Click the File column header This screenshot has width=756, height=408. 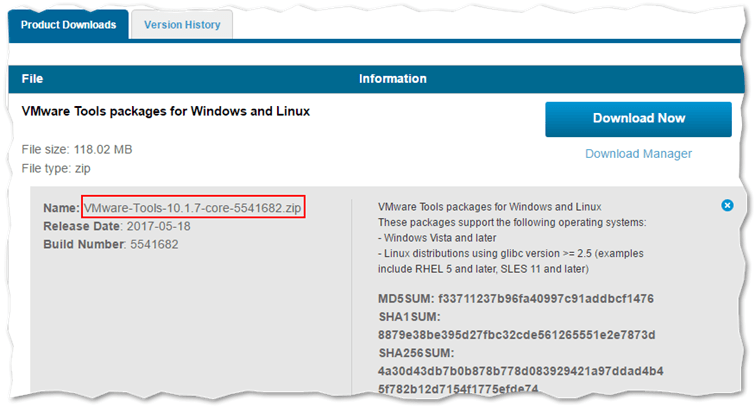pyautogui.click(x=32, y=79)
